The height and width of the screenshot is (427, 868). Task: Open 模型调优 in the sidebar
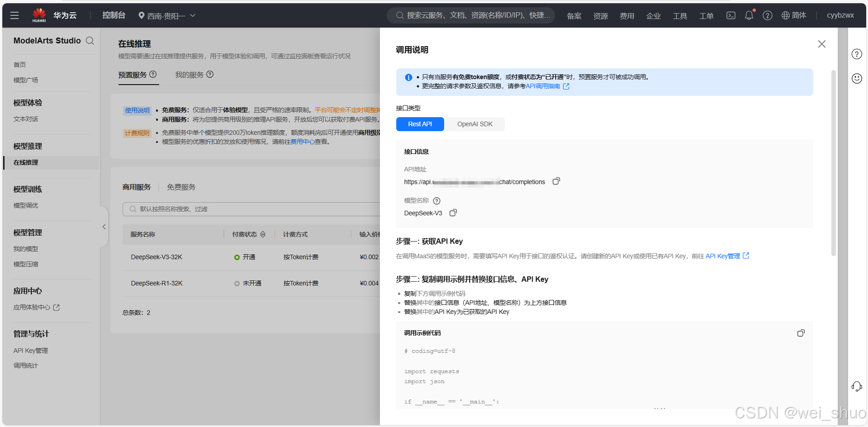coord(26,205)
